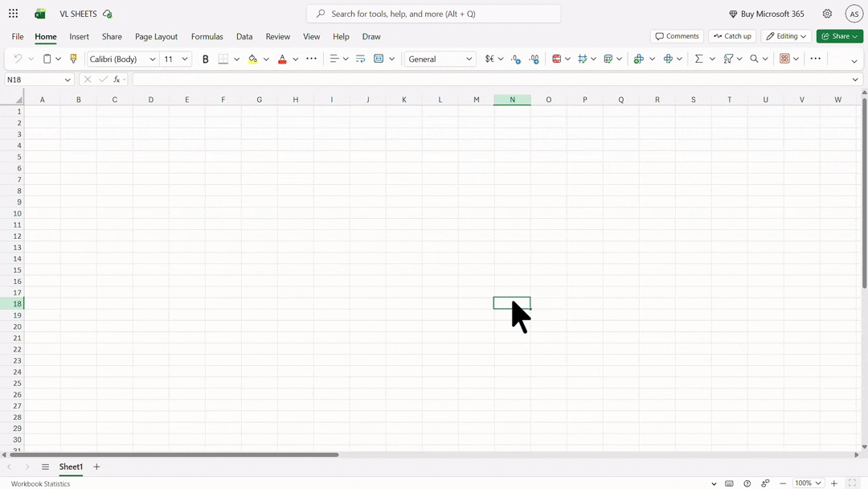
Task: Click the Paste clipboard icon
Action: 47,59
